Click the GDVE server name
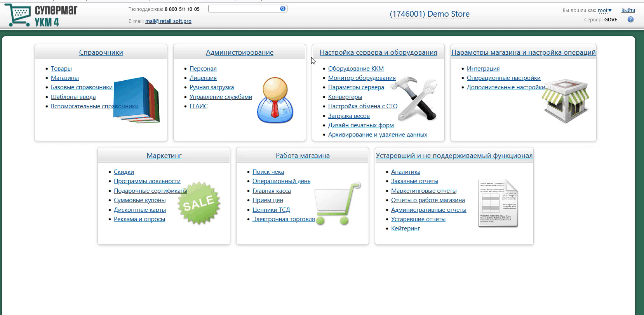 pos(611,19)
